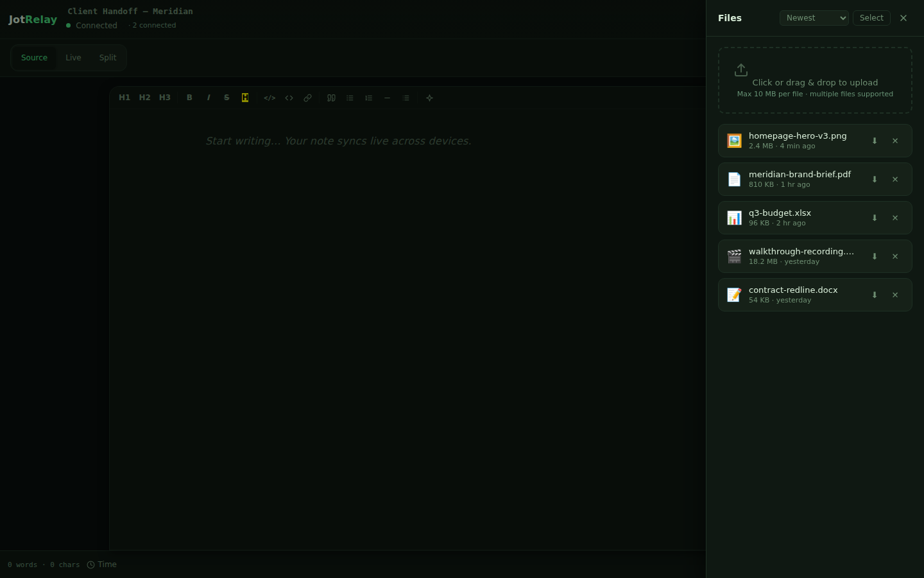The width and height of the screenshot is (924, 578).
Task: Click the JotRelay logo
Action: [x=33, y=19]
